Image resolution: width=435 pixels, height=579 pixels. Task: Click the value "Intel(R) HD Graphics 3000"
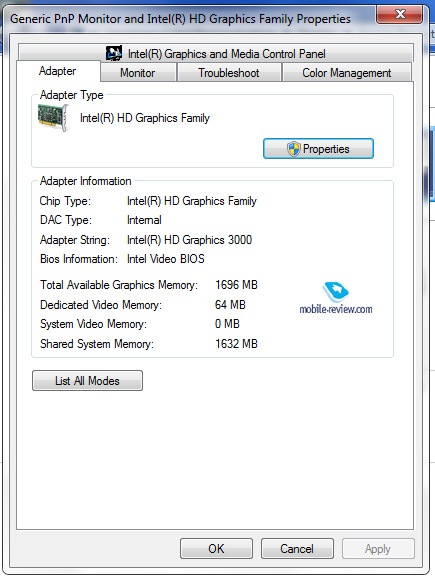(189, 240)
